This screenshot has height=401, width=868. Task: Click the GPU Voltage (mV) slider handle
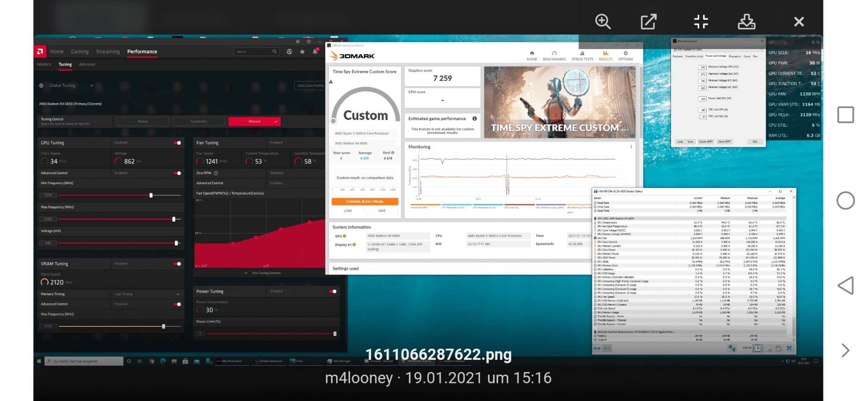(x=176, y=243)
